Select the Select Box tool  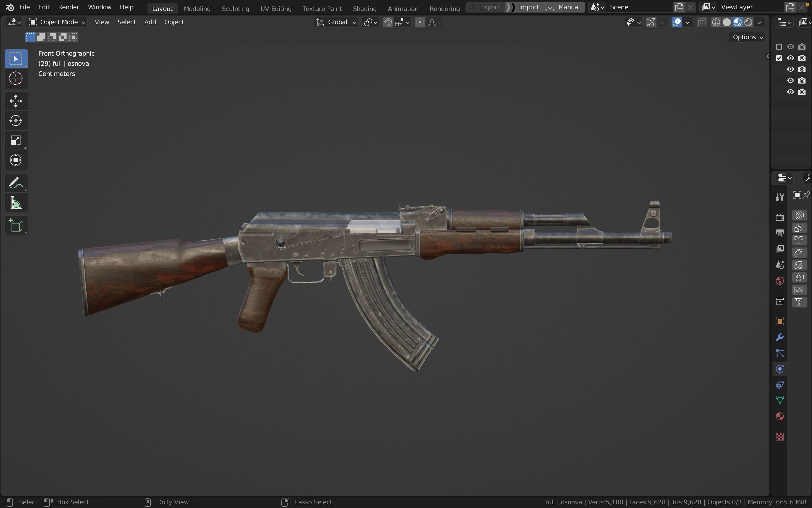click(16, 59)
